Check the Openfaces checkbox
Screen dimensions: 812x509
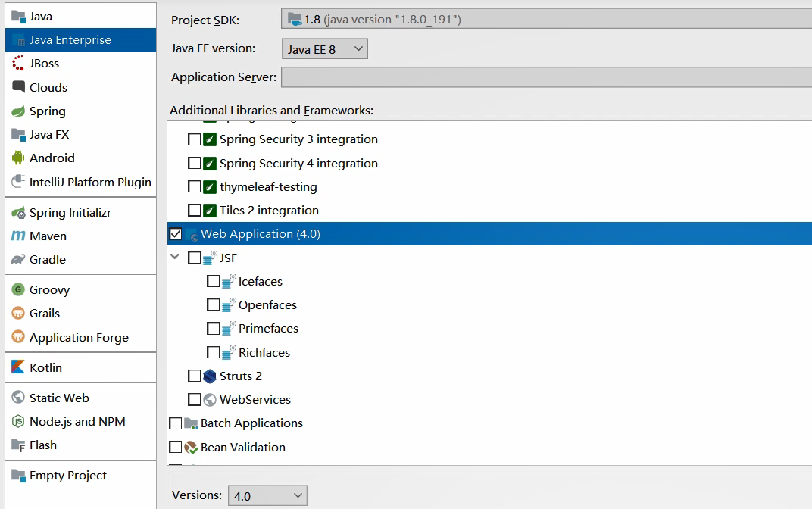(213, 305)
